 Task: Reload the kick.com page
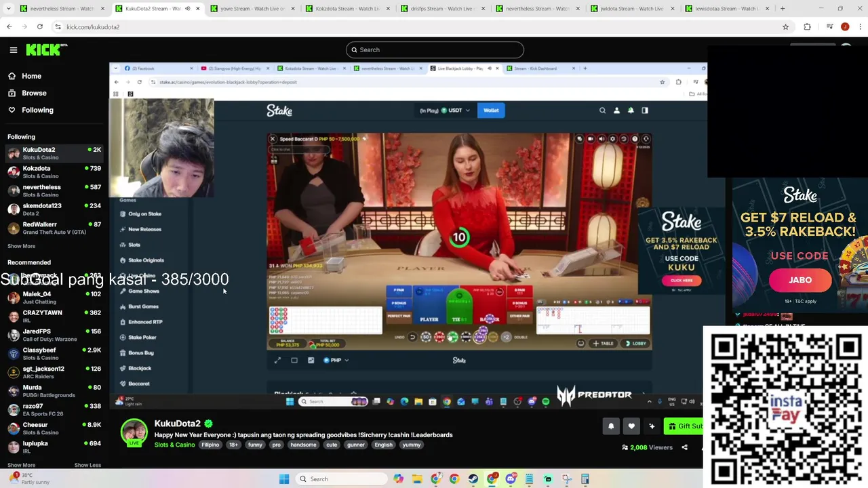[40, 27]
